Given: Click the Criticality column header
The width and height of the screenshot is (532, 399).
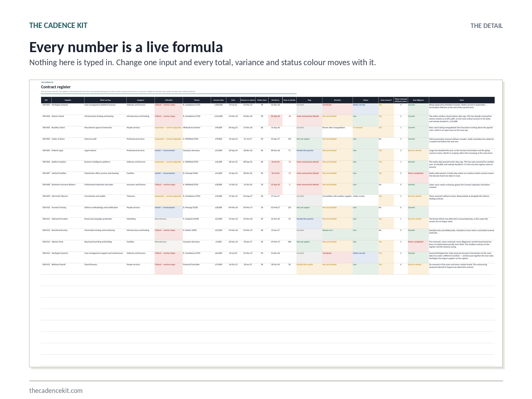Looking at the screenshot, I should (169, 100).
